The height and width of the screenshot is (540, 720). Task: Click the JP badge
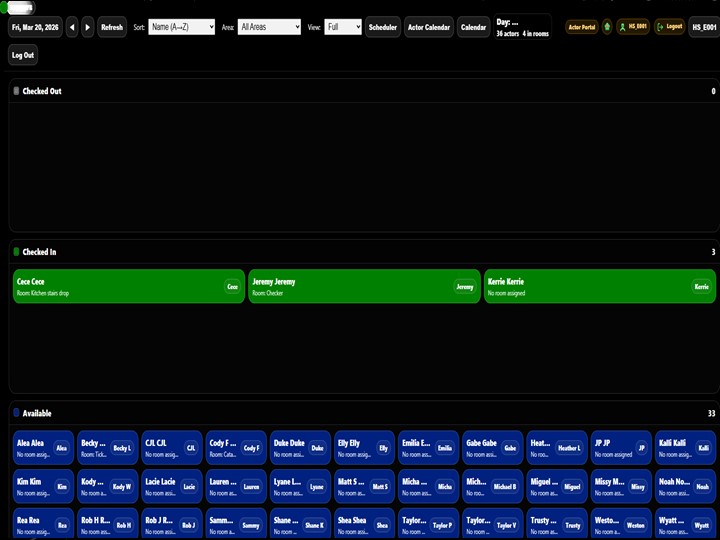[641, 448]
